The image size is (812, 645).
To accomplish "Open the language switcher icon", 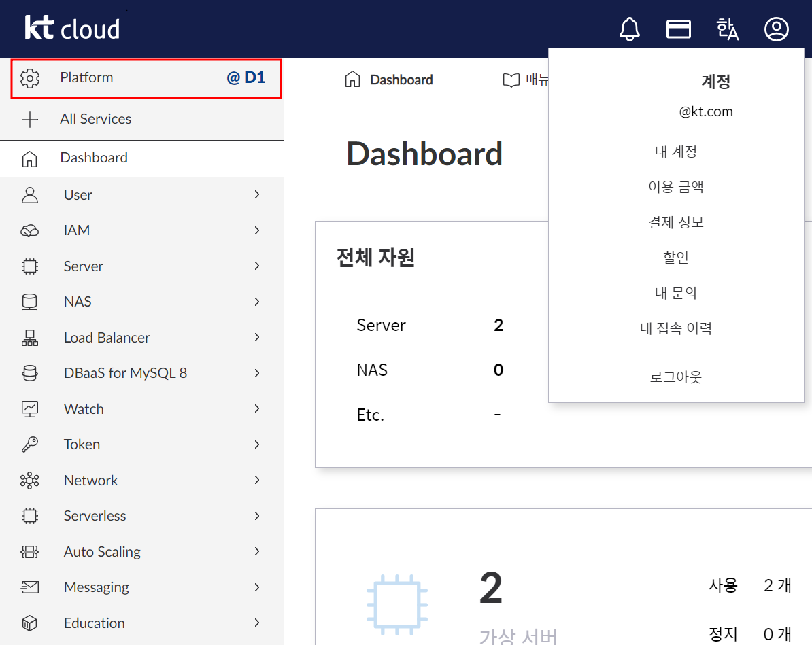I will (x=727, y=29).
